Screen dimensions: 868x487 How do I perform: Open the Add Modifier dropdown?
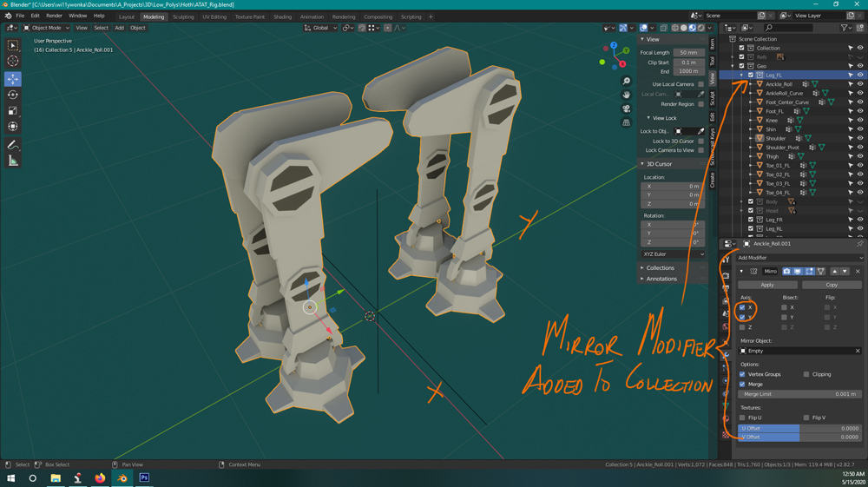click(799, 257)
